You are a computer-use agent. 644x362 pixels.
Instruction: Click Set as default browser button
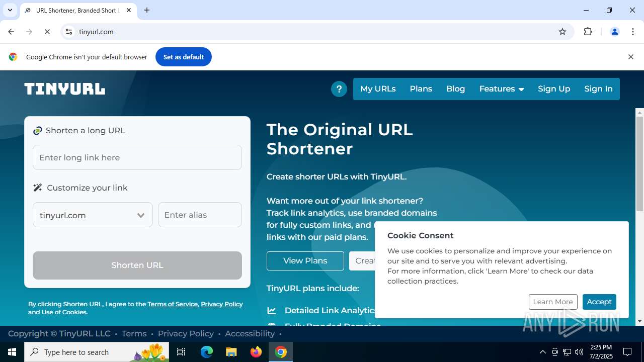184,57
